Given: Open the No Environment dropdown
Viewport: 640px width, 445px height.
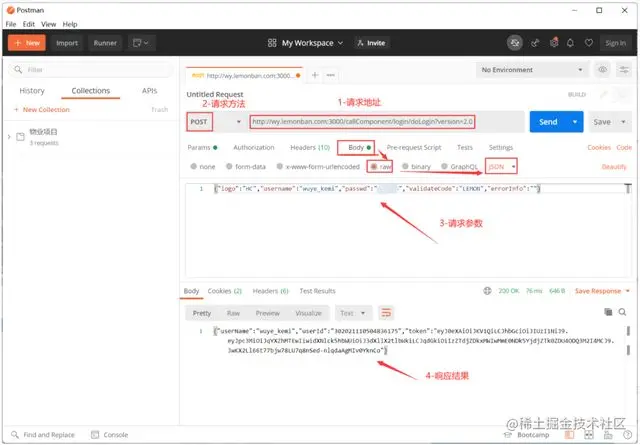Looking at the screenshot, I should [532, 70].
